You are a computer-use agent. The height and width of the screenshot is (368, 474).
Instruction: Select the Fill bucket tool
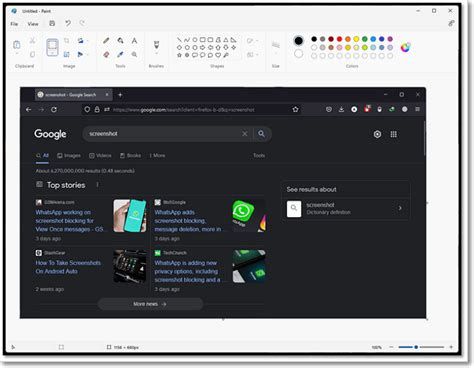pyautogui.click(x=120, y=41)
